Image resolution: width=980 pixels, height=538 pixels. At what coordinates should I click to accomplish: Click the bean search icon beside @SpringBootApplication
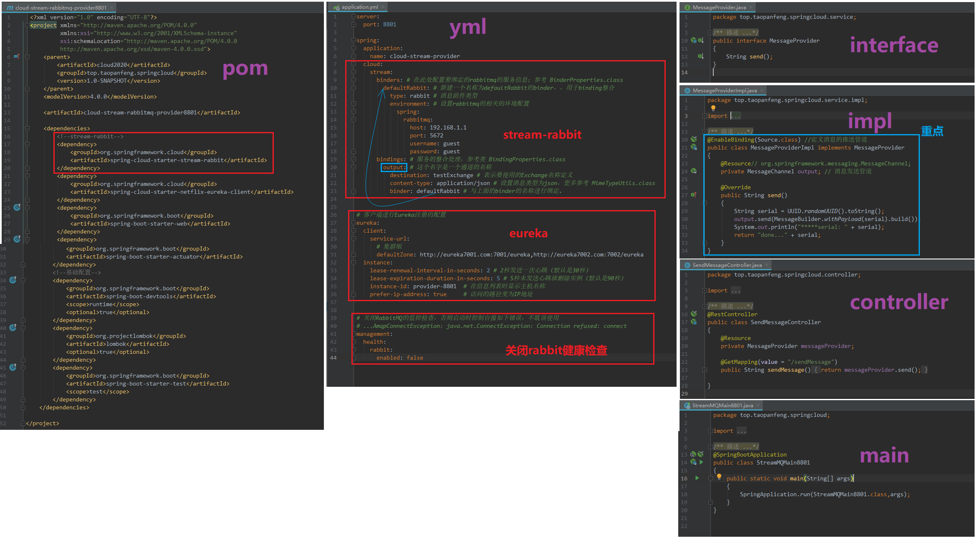pos(693,454)
